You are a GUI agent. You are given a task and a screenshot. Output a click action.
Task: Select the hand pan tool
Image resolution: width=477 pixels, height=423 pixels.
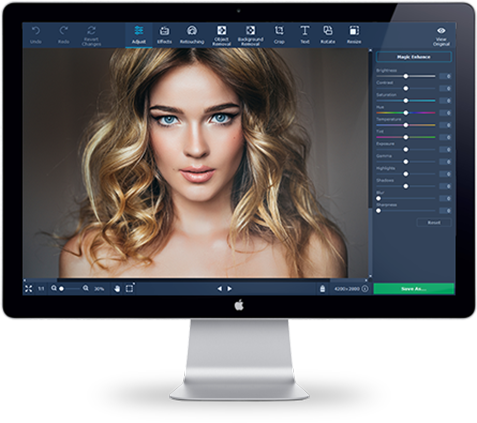tap(117, 289)
